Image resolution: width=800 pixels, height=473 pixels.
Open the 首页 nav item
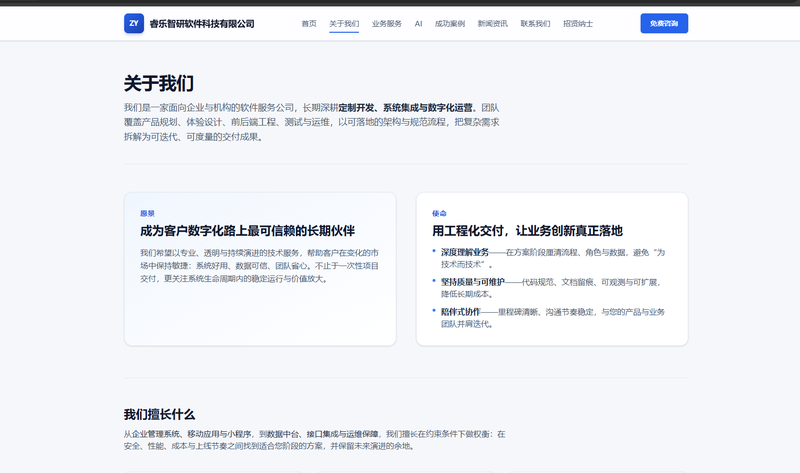(x=309, y=23)
